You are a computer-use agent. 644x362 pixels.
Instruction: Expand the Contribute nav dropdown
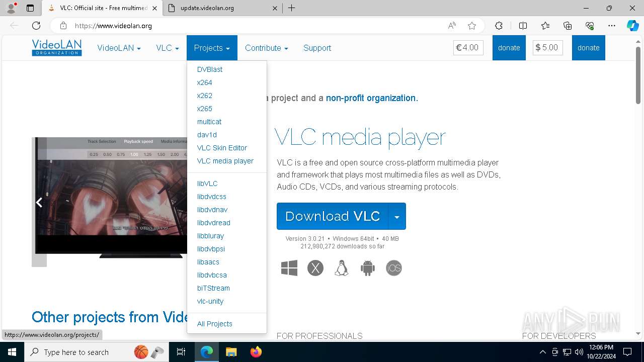(x=266, y=48)
